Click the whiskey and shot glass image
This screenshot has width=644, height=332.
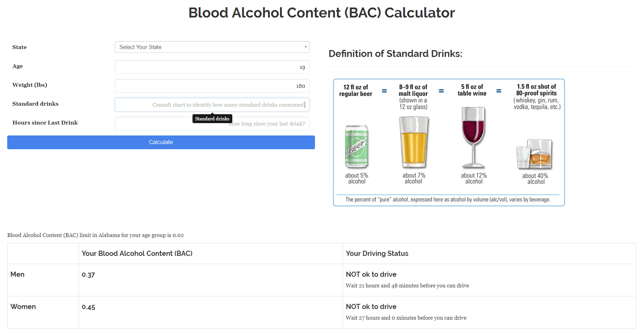tap(535, 154)
